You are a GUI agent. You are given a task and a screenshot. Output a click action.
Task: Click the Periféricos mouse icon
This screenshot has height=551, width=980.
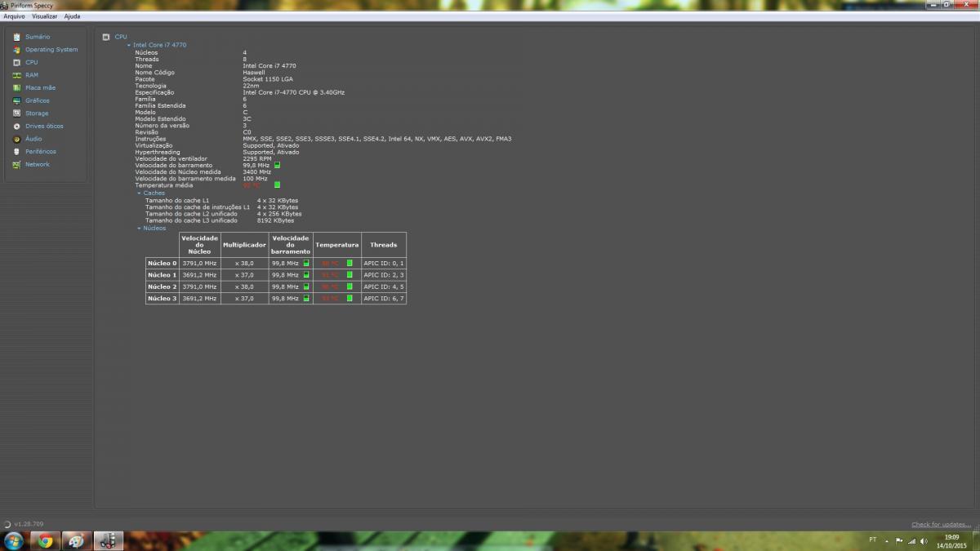(16, 152)
